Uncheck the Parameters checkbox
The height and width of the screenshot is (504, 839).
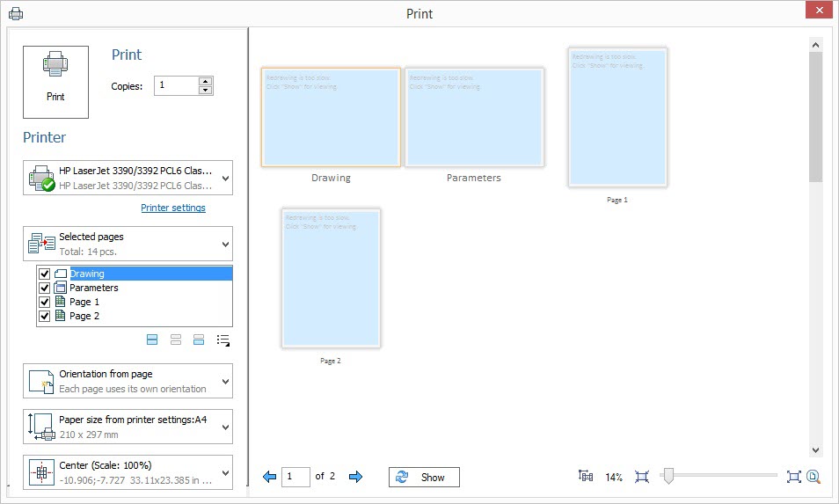(x=44, y=288)
